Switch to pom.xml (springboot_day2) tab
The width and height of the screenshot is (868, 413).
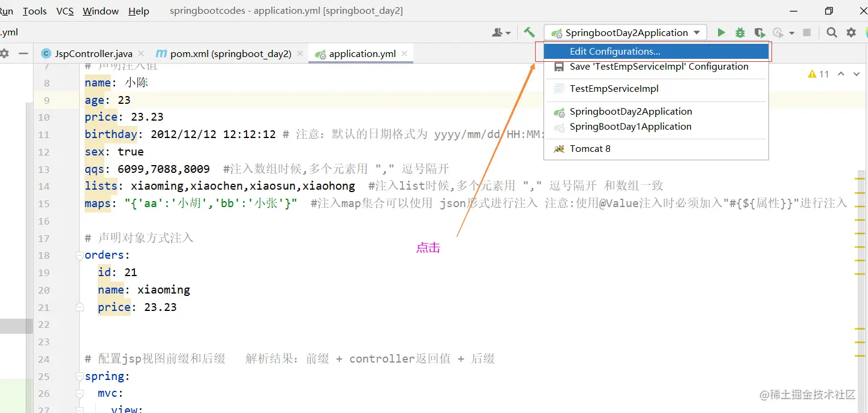point(230,53)
